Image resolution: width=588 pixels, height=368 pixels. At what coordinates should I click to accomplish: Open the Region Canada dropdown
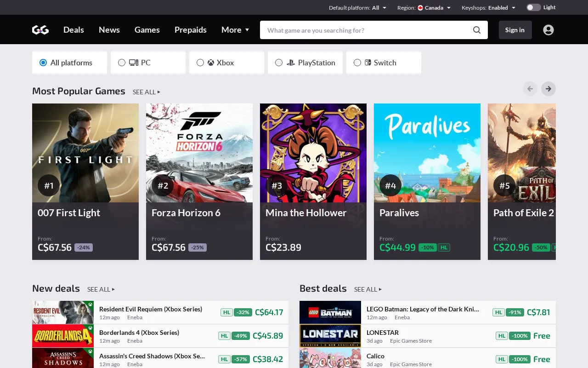click(424, 8)
